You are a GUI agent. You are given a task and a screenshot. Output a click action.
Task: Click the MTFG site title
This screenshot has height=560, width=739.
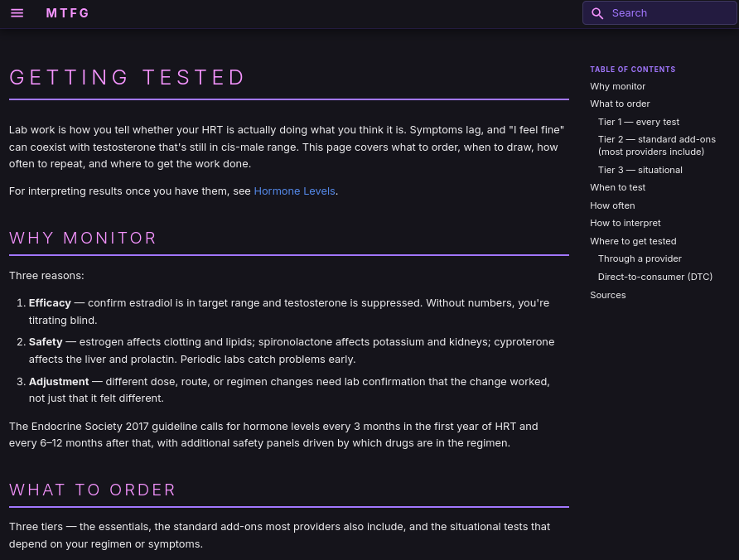point(68,13)
